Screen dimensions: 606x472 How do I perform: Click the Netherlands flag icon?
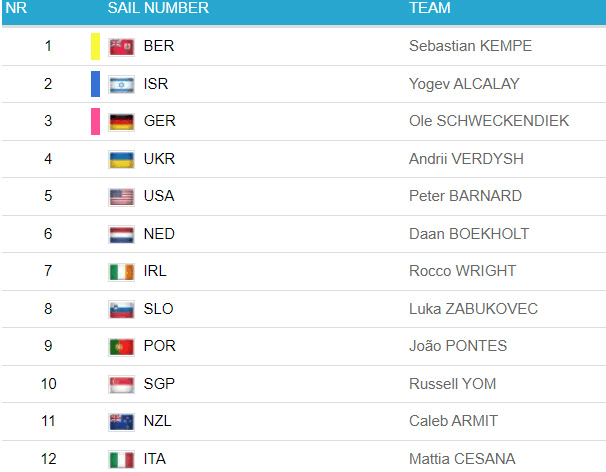[x=121, y=234]
